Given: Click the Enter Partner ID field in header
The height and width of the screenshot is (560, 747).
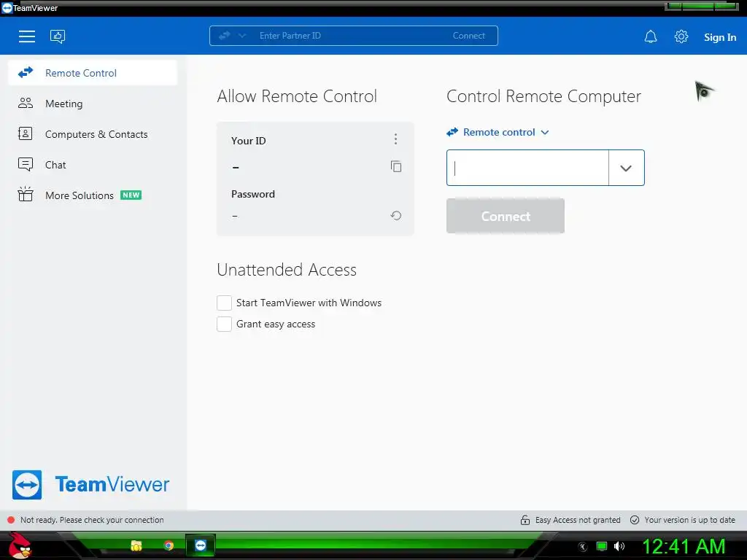Looking at the screenshot, I should click(350, 36).
